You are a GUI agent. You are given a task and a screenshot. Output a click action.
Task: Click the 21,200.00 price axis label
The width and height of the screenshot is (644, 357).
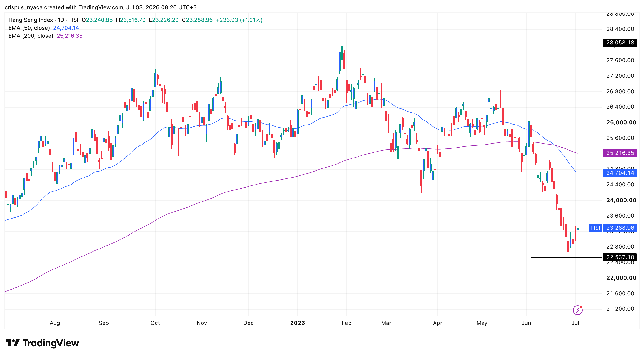point(620,309)
